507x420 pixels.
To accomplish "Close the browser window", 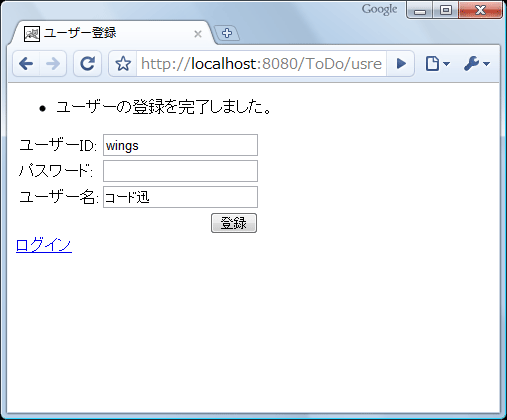I will pyautogui.click(x=480, y=10).
